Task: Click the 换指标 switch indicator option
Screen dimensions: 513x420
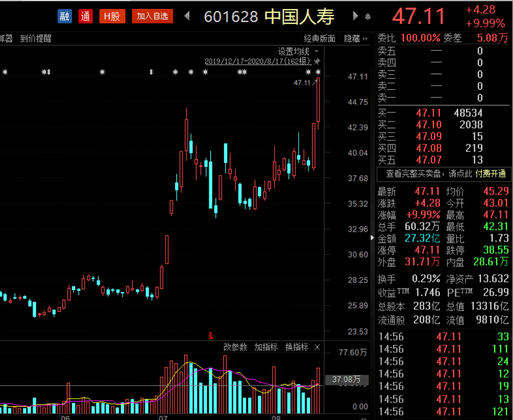Action: point(297,347)
